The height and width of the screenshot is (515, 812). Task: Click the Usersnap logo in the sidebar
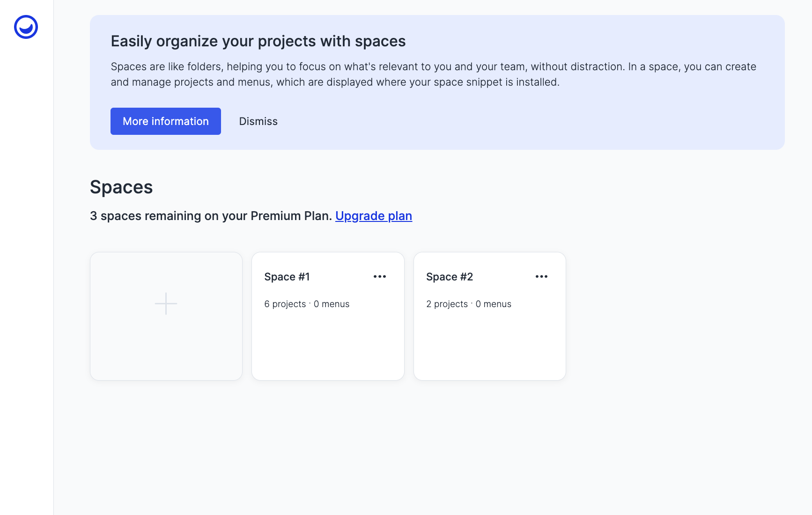pyautogui.click(x=26, y=27)
